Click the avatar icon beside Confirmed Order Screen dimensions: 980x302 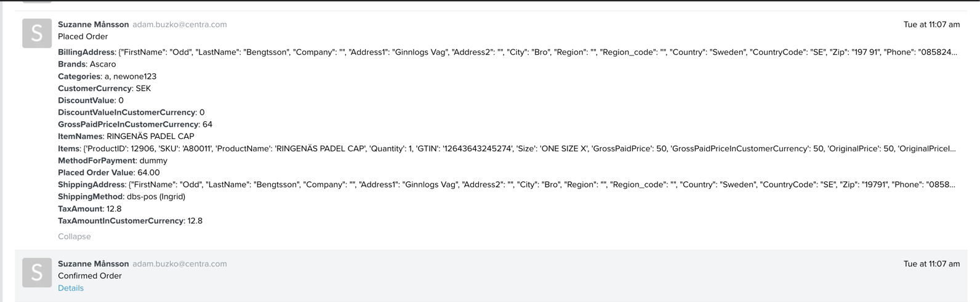[x=37, y=272]
